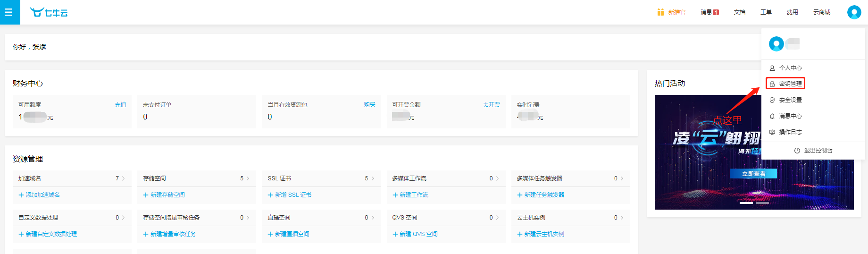Click the 立即查看 banner button
Screen dimensions: 868x254
753,174
